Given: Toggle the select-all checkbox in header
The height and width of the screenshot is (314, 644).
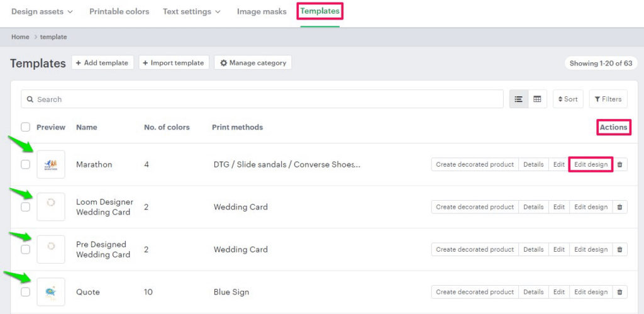Looking at the screenshot, I should [25, 127].
